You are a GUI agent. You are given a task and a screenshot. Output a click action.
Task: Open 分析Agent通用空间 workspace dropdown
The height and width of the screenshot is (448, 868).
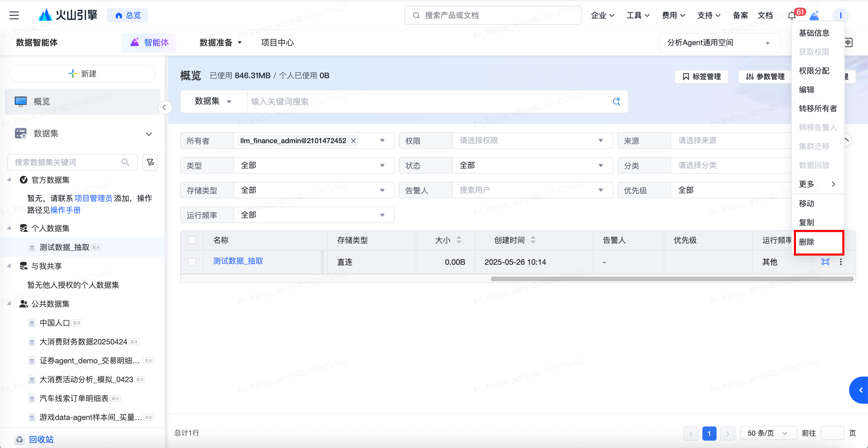tap(719, 43)
